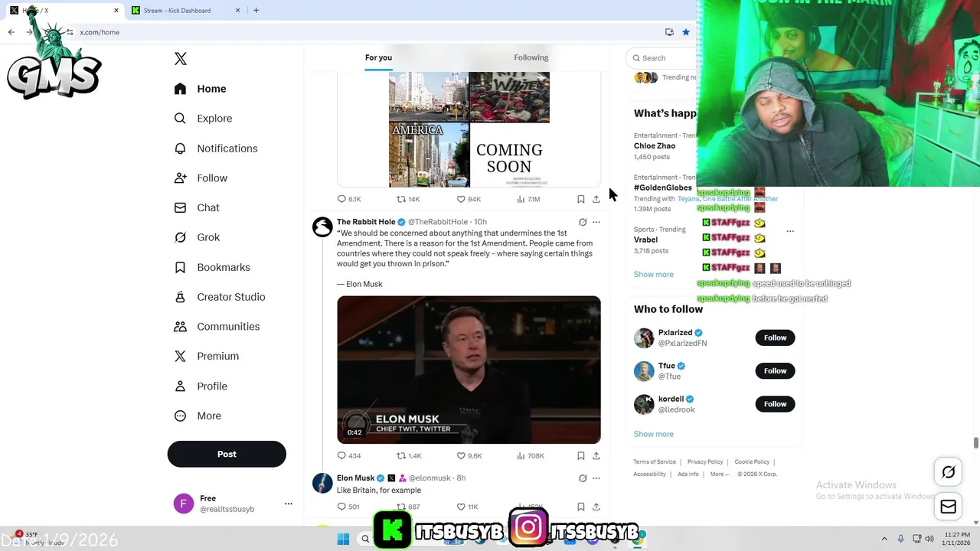This screenshot has width=980, height=551.
Task: Bookmark this page with star icon
Action: (685, 32)
